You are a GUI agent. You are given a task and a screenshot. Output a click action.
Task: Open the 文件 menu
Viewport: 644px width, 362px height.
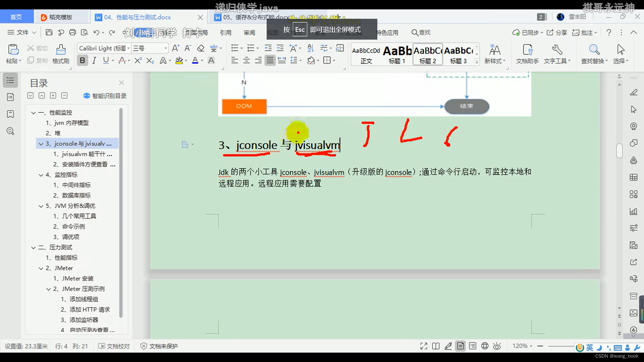(x=22, y=32)
